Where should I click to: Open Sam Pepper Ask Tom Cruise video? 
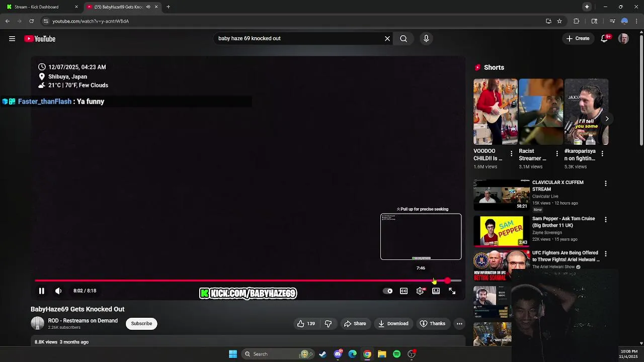563,222
